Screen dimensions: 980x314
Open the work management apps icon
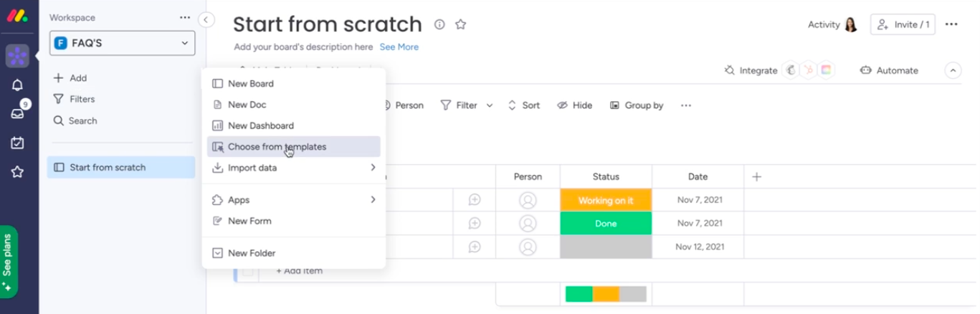click(17, 55)
